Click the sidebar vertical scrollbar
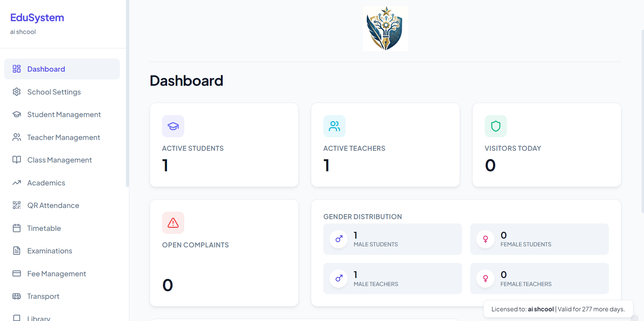 click(x=127, y=93)
